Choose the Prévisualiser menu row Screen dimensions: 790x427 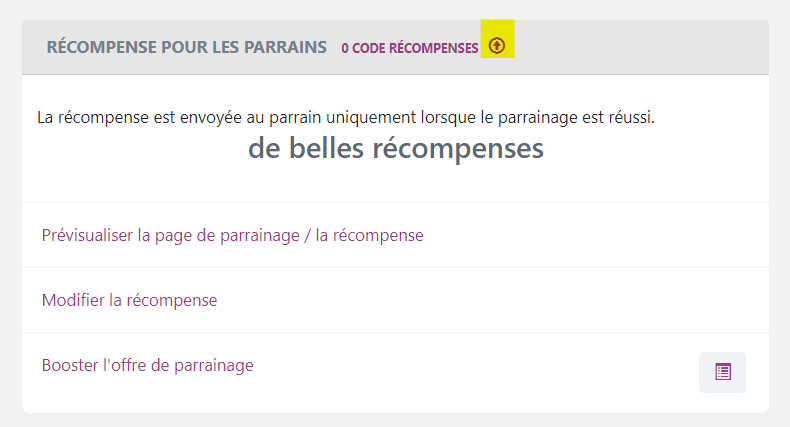(x=396, y=235)
